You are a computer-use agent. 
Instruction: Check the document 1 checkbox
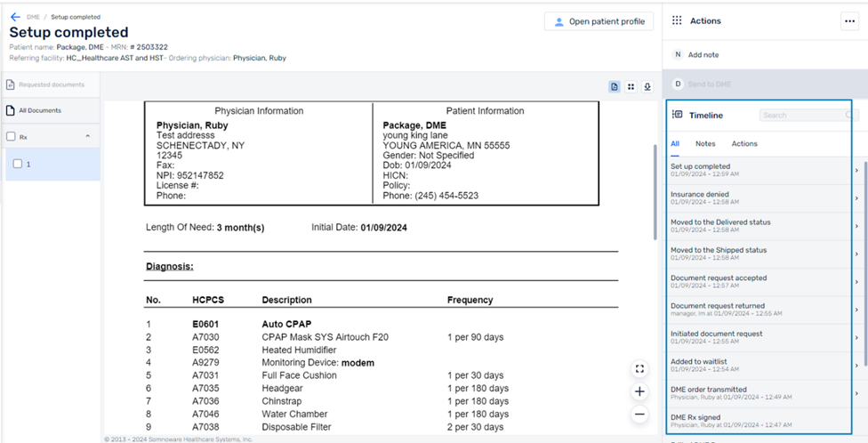click(x=18, y=164)
